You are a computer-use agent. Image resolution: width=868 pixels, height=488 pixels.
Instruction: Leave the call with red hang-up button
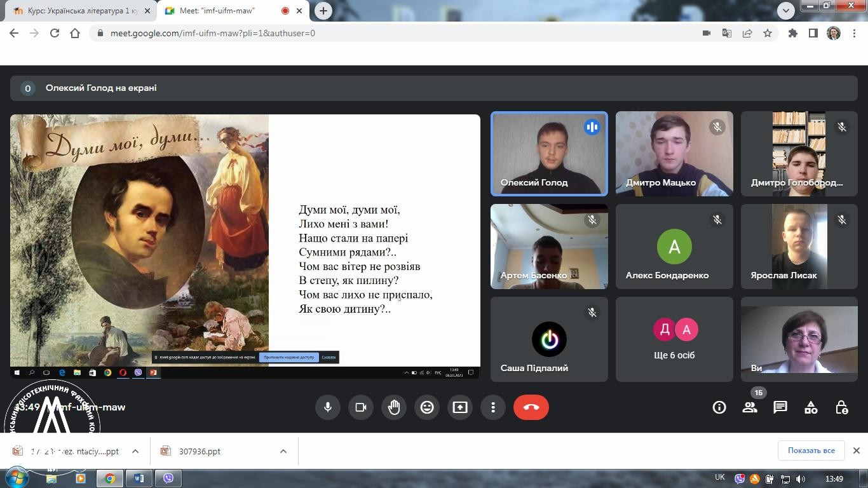[x=531, y=407]
